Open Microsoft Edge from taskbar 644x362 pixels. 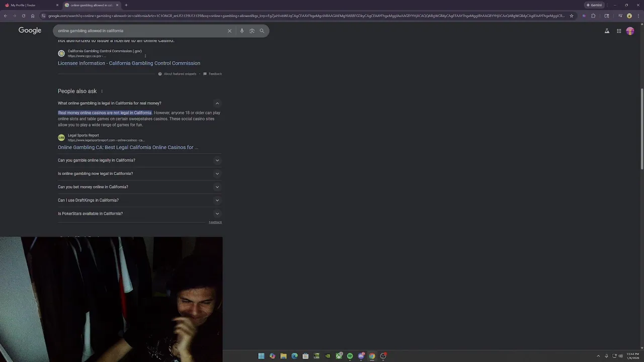tap(294, 356)
